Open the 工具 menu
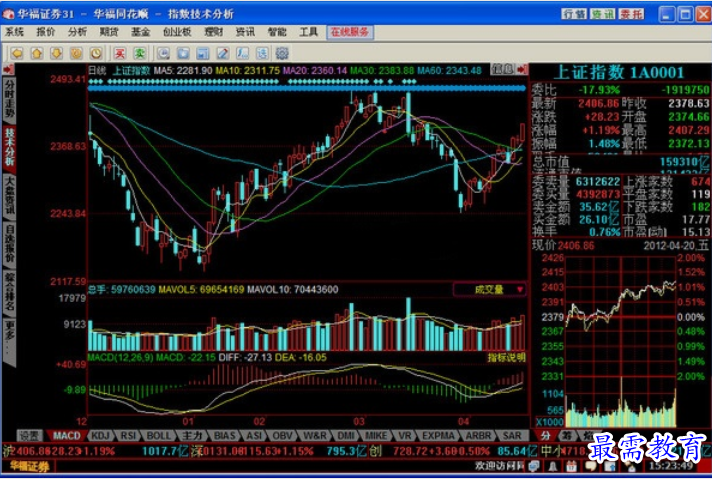Viewport: 712px width, 479px height. tap(308, 32)
